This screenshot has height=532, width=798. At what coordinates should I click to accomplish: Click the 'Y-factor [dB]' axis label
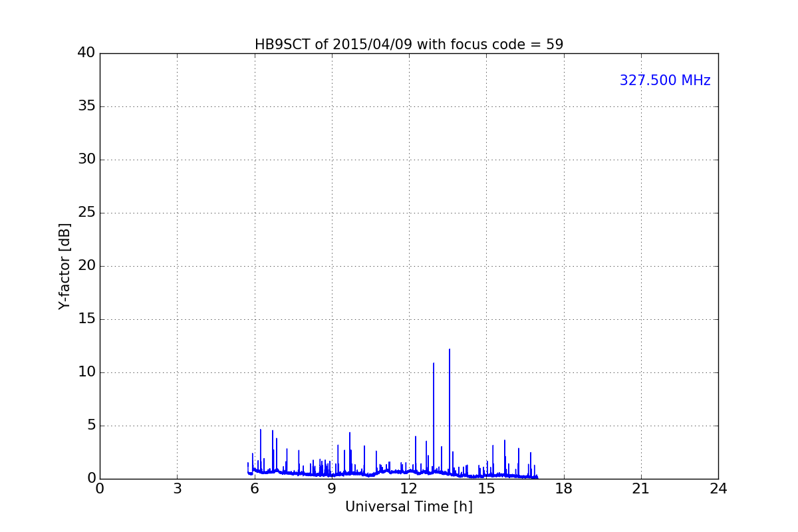point(65,266)
